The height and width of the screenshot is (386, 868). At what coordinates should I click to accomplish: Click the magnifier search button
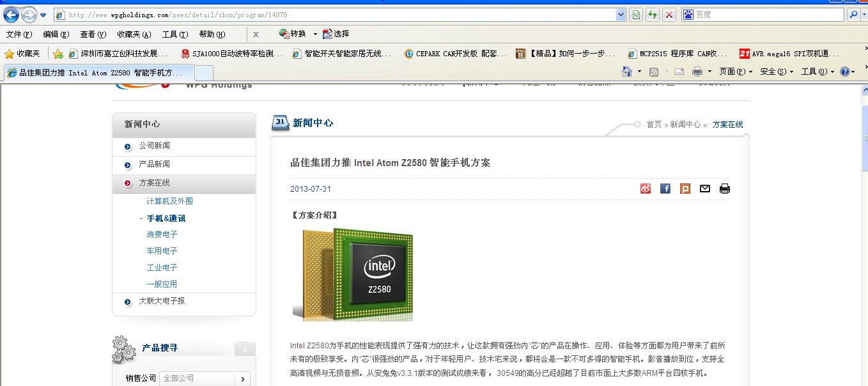click(853, 15)
